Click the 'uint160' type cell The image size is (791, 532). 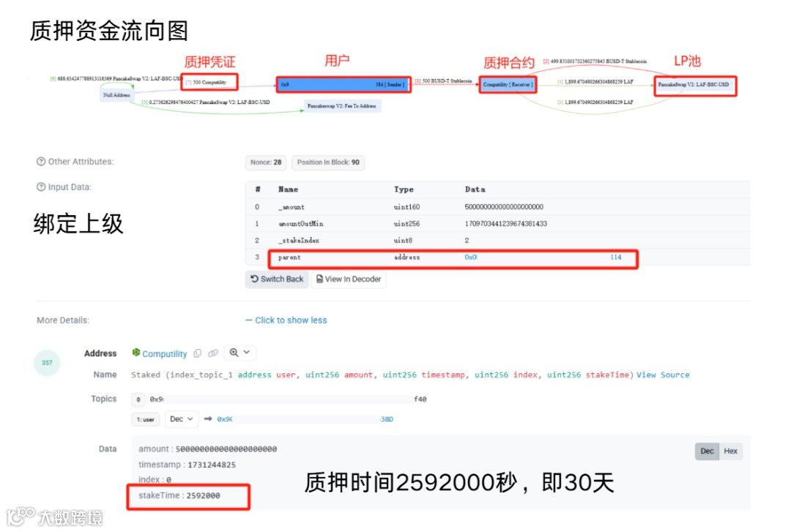coord(406,207)
